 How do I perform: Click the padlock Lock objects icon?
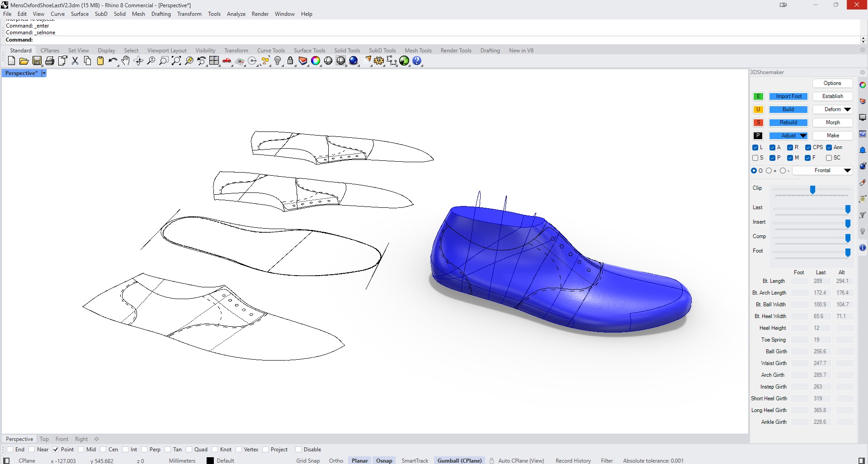(290, 61)
